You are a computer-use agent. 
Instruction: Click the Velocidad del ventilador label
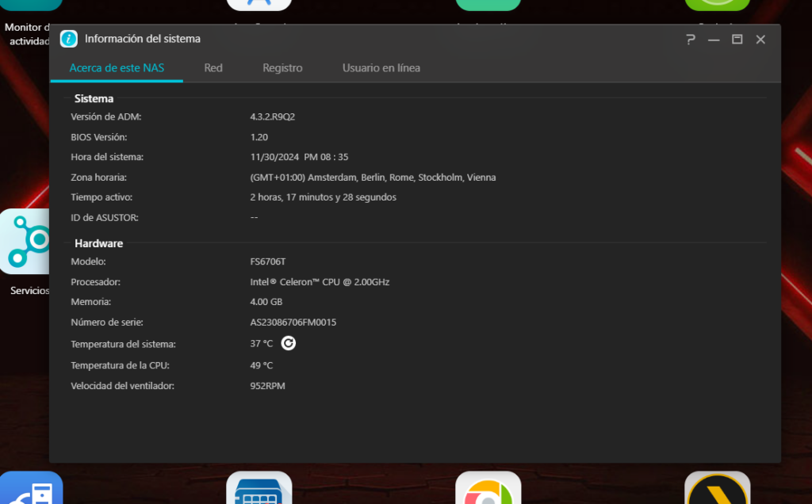[x=123, y=386]
